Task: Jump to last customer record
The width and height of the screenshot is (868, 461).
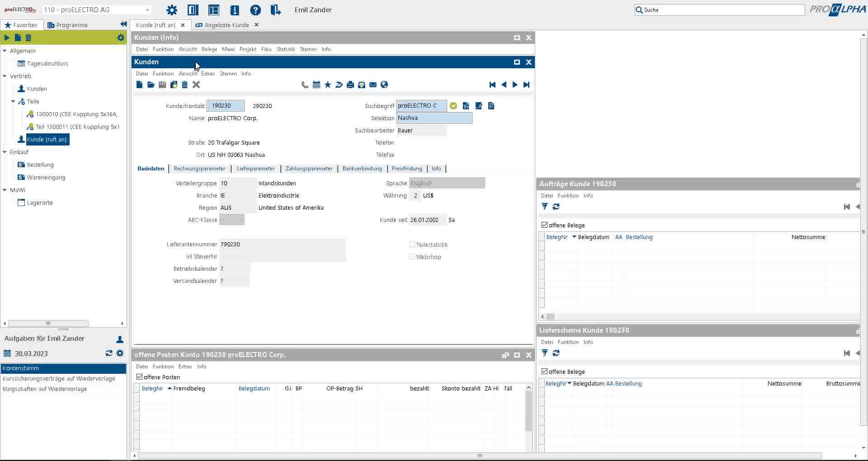Action: coord(526,85)
